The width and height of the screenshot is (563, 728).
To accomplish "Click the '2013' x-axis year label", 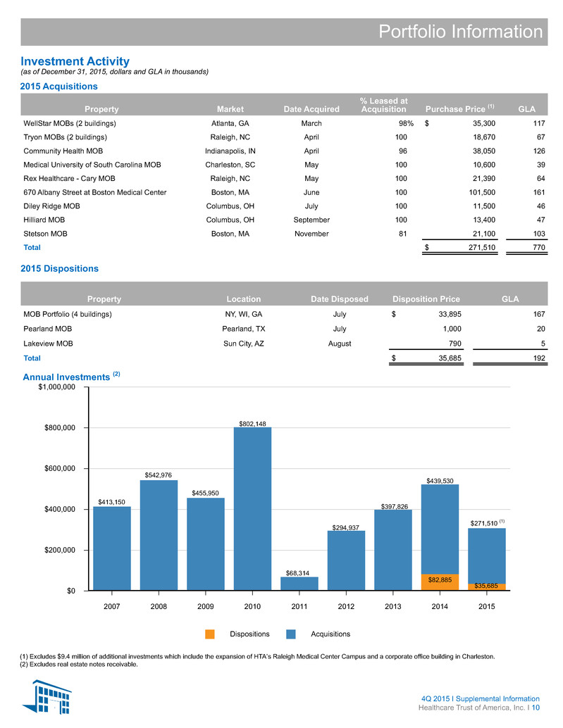I will click(x=393, y=606).
